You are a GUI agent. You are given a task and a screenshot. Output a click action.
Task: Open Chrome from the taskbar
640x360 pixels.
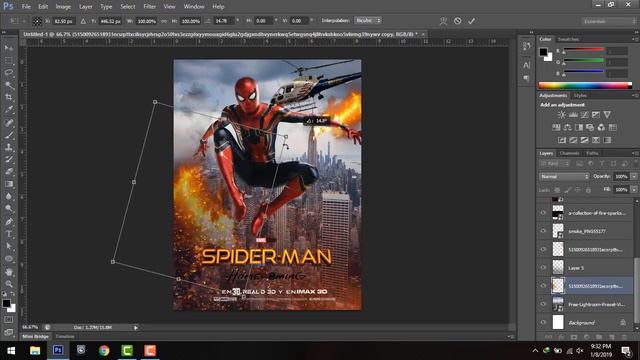(104, 351)
